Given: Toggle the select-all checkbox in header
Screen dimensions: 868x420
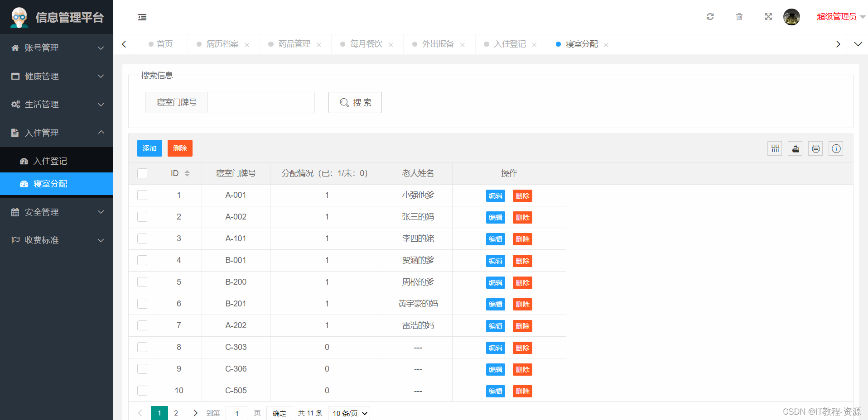Looking at the screenshot, I should 142,173.
